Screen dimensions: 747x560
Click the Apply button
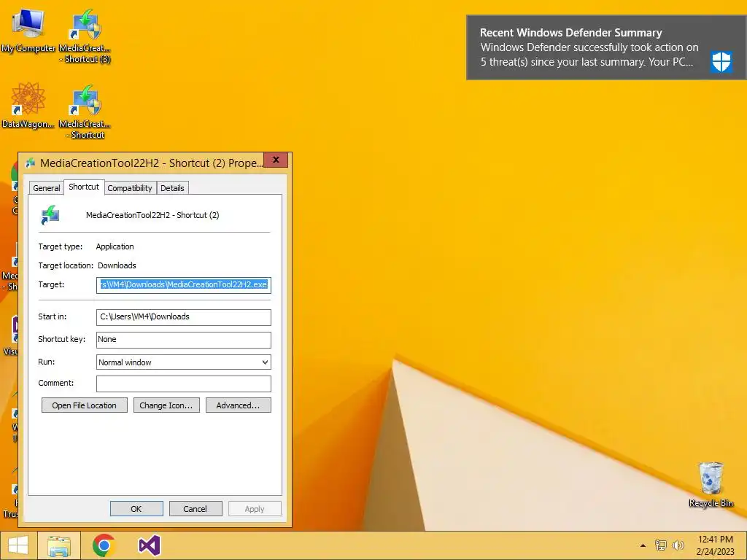(x=255, y=508)
